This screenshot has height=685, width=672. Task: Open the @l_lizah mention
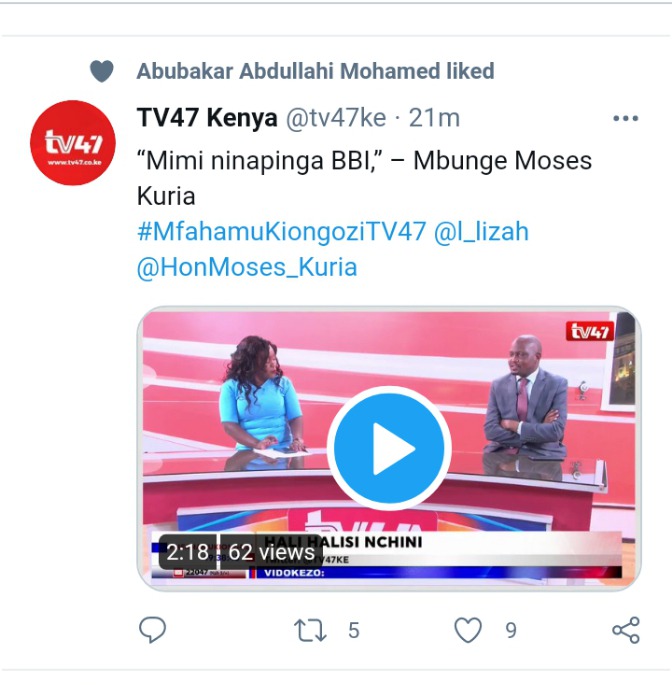click(x=481, y=231)
